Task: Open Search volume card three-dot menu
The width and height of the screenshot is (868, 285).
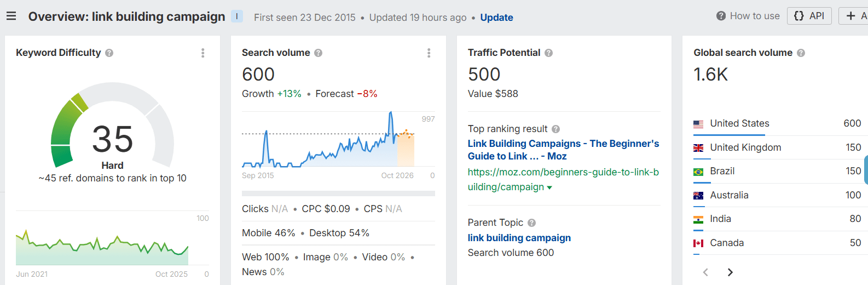Action: (x=429, y=53)
